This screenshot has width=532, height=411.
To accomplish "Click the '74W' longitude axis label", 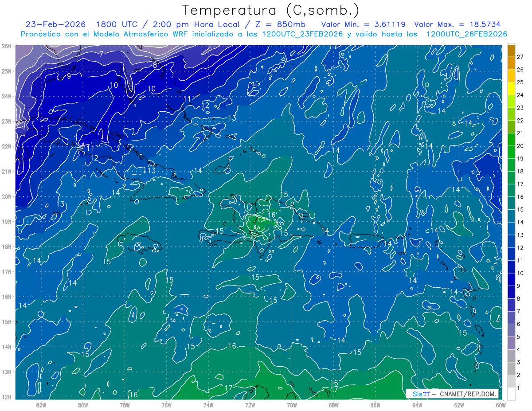I will point(208,404).
